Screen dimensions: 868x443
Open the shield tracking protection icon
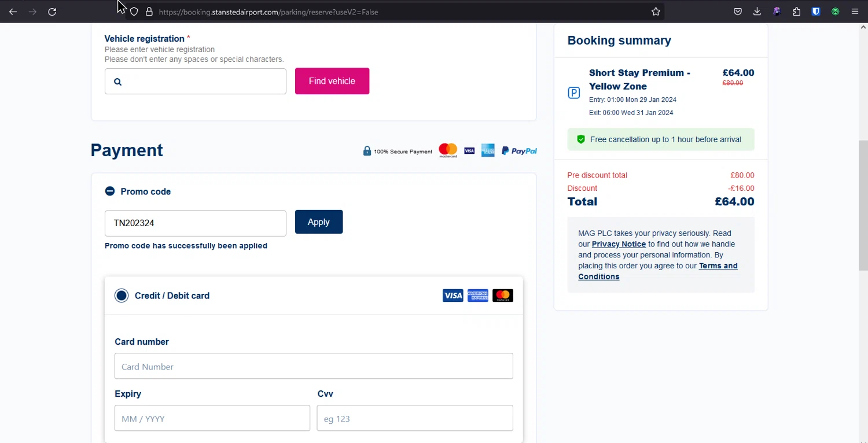pyautogui.click(x=134, y=12)
